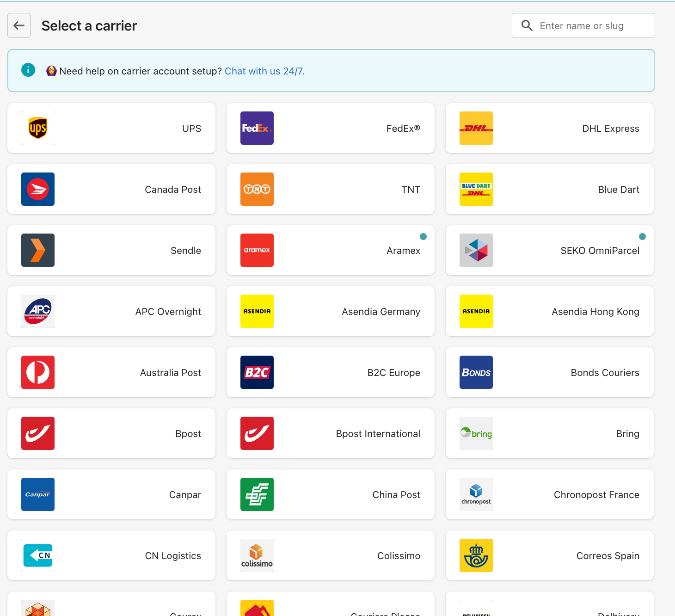This screenshot has height=616, width=675.
Task: Select the Australia Post logo
Action: (38, 372)
